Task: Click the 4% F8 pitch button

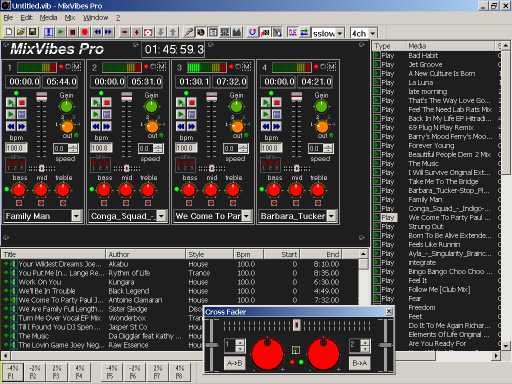Action: point(179,372)
